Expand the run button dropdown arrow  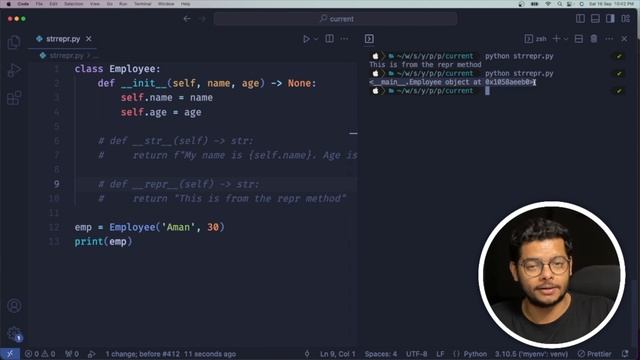tap(316, 39)
